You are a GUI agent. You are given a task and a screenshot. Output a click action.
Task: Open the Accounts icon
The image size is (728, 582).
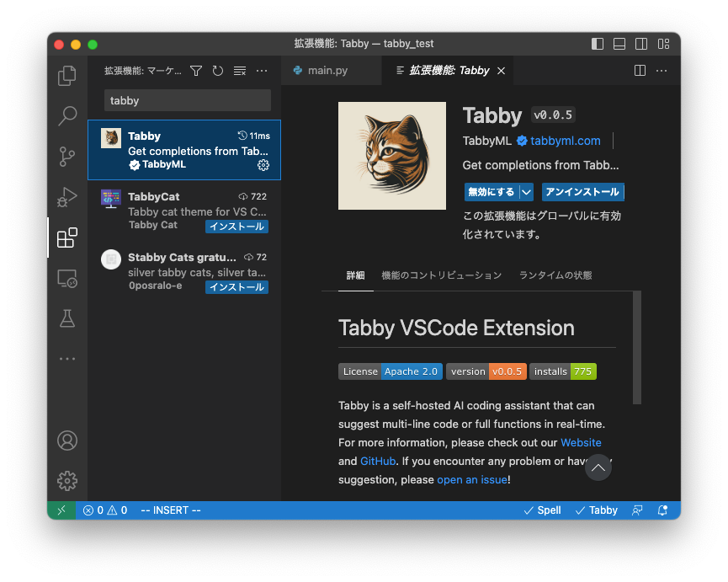67,441
